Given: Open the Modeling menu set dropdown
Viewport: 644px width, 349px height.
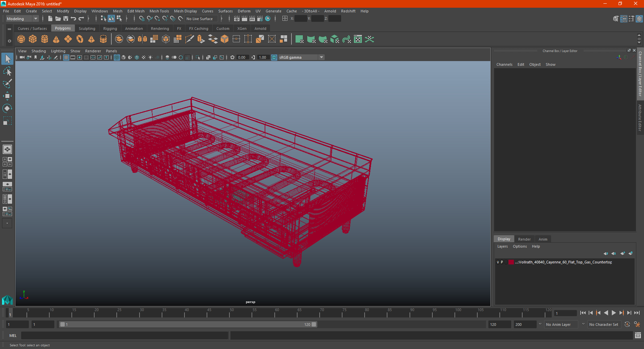Looking at the screenshot, I should point(22,19).
